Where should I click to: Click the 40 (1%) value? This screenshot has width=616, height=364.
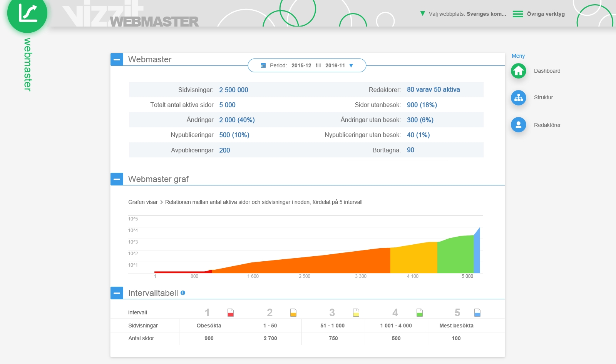click(418, 135)
